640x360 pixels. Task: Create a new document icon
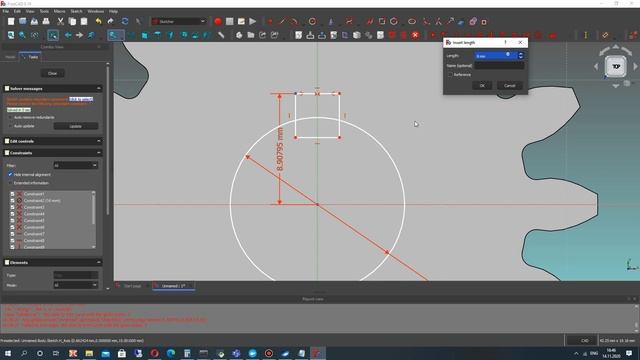[x=11, y=22]
